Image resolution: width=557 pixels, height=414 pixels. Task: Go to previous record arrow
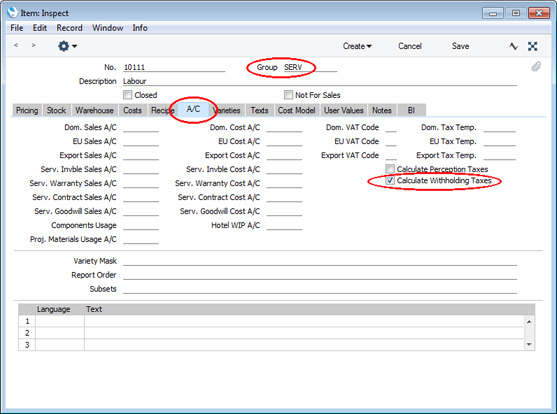[16, 45]
